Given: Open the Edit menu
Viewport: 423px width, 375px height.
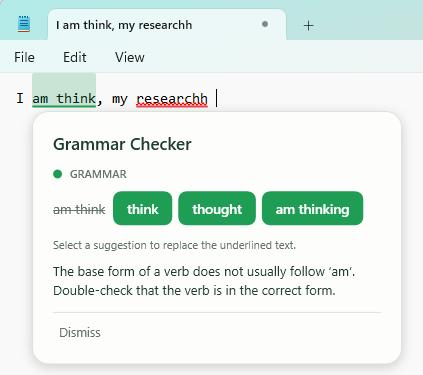Looking at the screenshot, I should pos(75,57).
